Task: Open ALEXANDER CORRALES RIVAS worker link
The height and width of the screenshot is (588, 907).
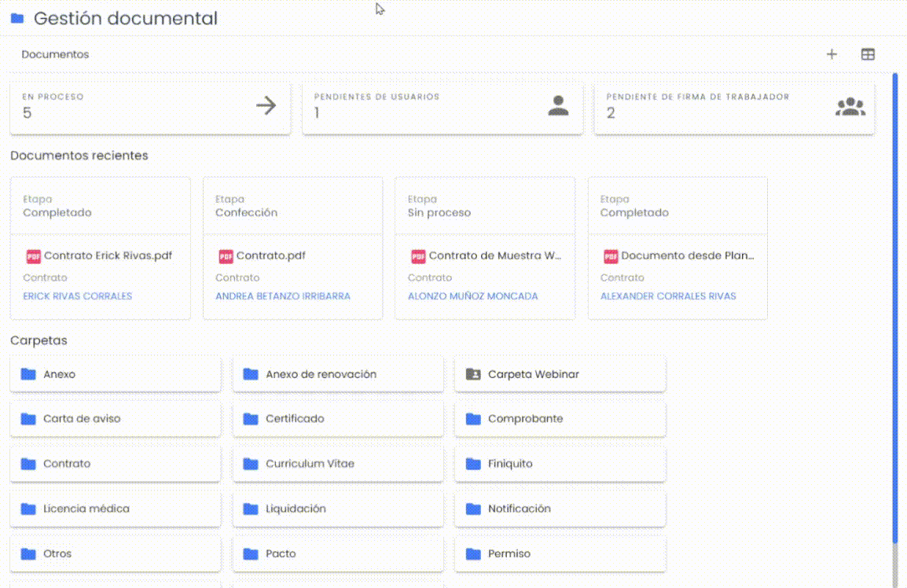Action: point(668,296)
